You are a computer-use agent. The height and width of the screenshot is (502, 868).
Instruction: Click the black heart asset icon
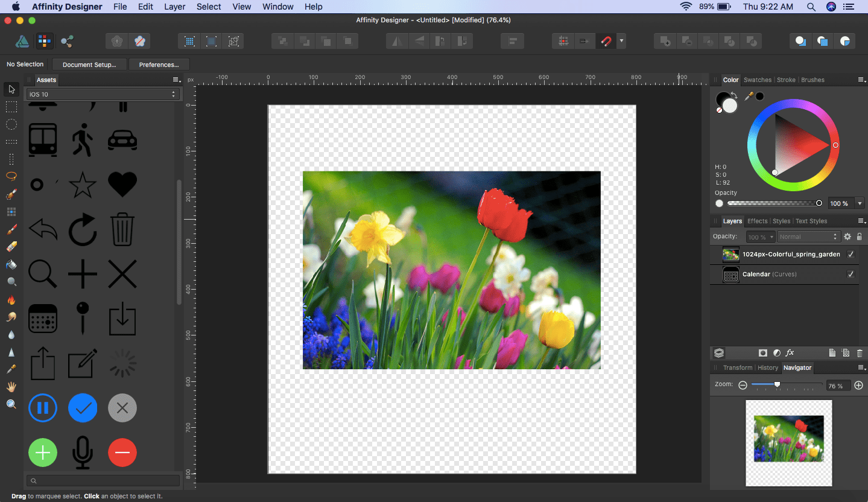click(122, 184)
